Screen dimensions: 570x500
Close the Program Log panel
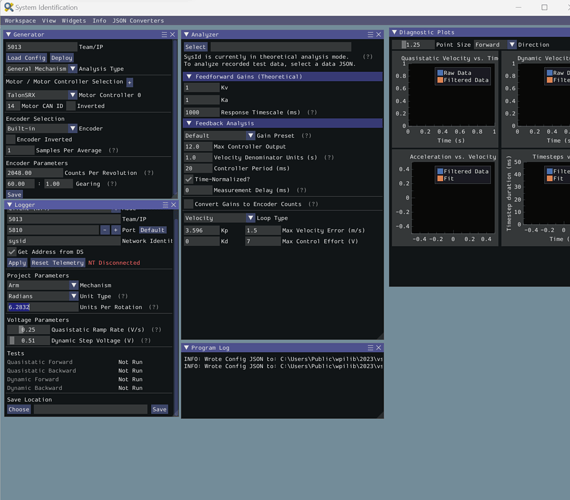click(x=378, y=348)
